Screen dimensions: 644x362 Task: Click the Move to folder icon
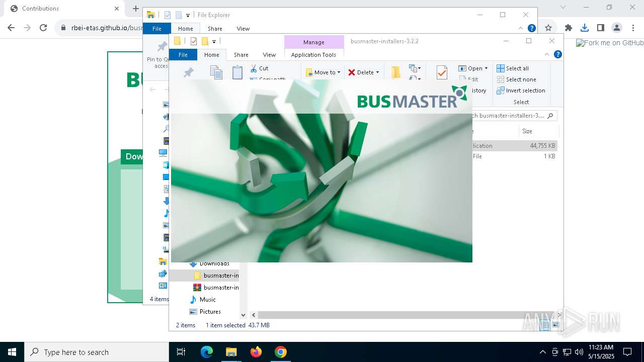click(309, 72)
